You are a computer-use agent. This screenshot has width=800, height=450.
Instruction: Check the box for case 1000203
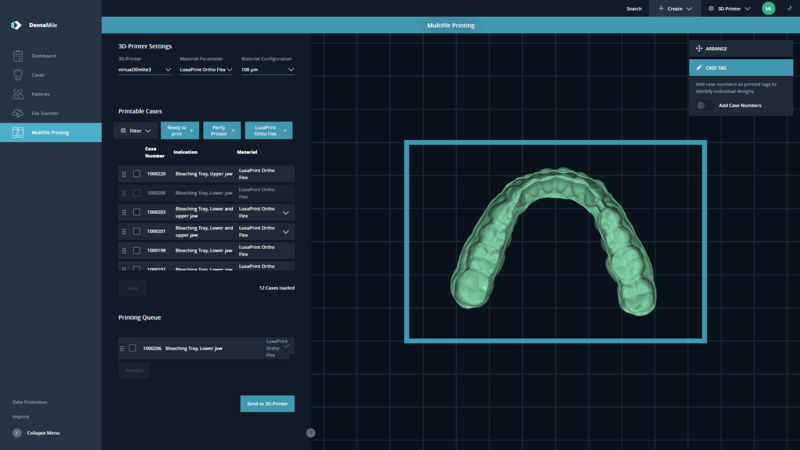[137, 212]
